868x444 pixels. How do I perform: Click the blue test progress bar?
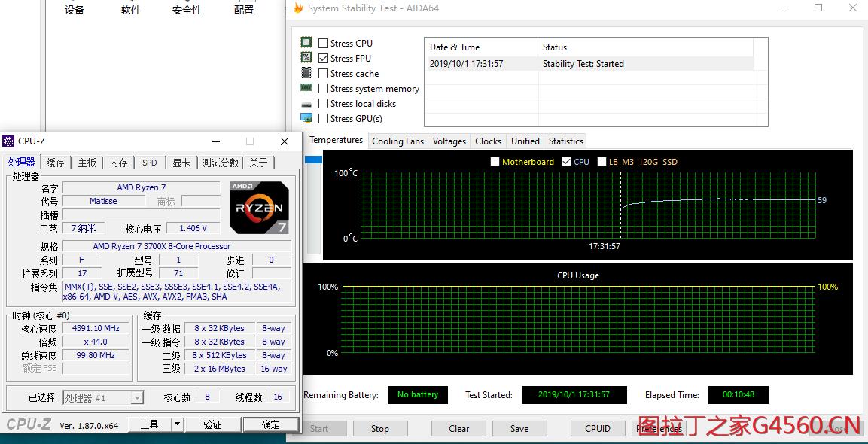point(314,158)
